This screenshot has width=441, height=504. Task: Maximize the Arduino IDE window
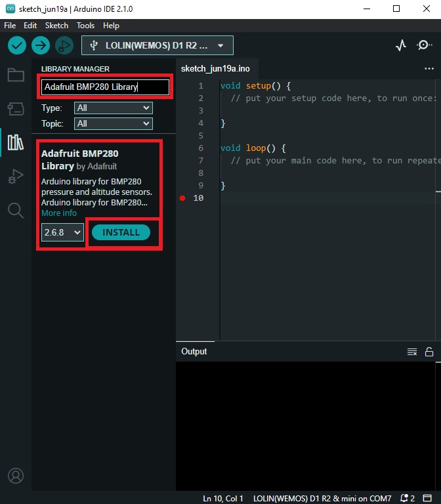396,9
